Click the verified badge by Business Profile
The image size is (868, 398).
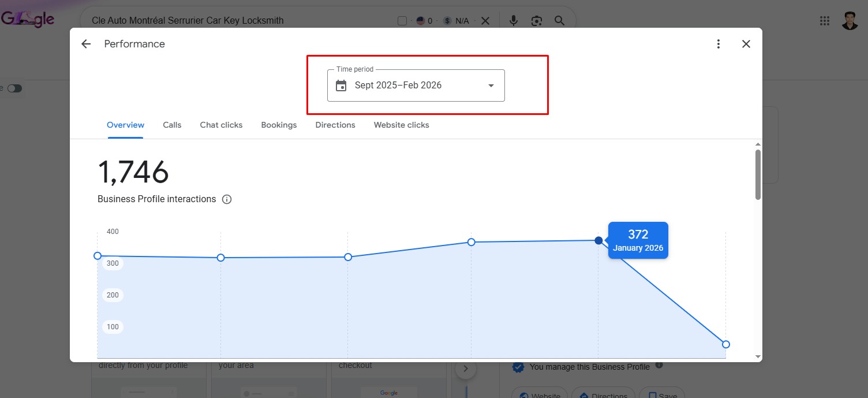tap(518, 367)
